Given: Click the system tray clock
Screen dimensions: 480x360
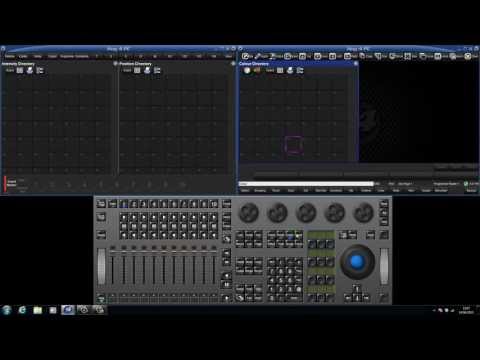Looking at the screenshot, I should click(x=466, y=310).
